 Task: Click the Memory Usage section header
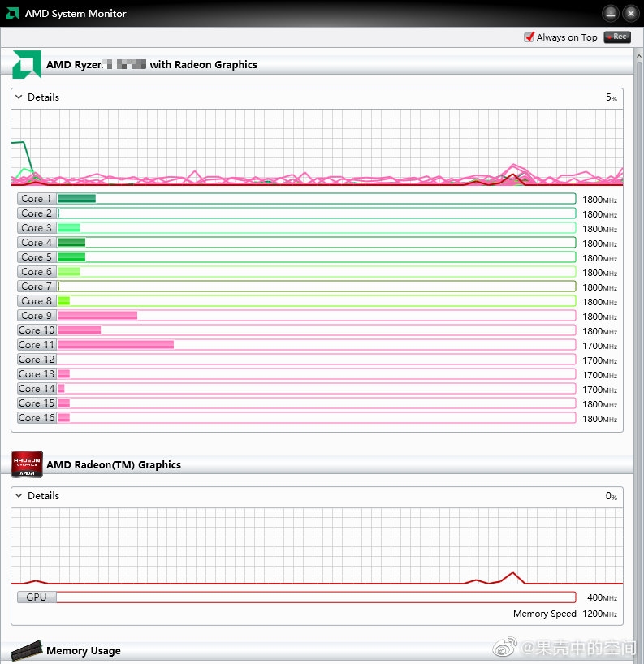[x=84, y=650]
